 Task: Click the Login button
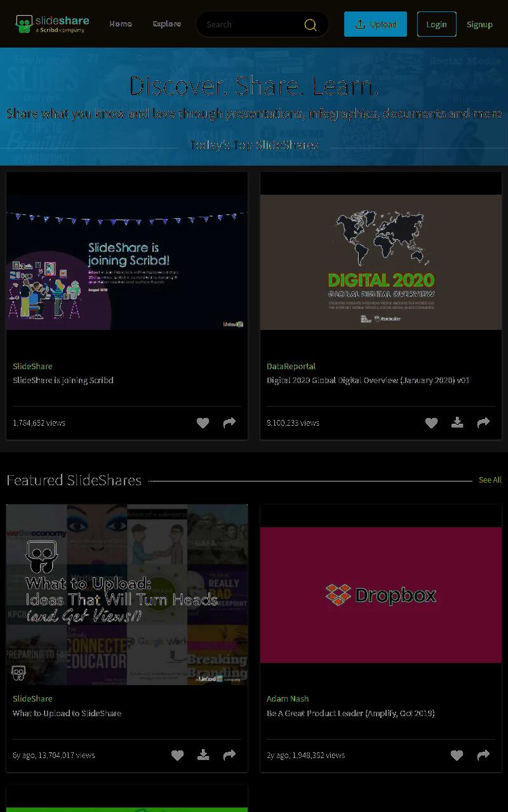pyautogui.click(x=436, y=24)
